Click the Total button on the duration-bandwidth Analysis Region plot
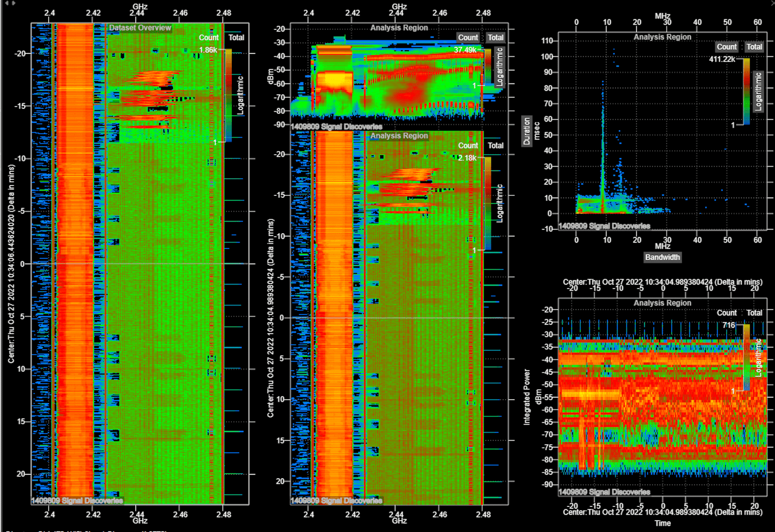The width and height of the screenshot is (775, 532). tap(754, 47)
